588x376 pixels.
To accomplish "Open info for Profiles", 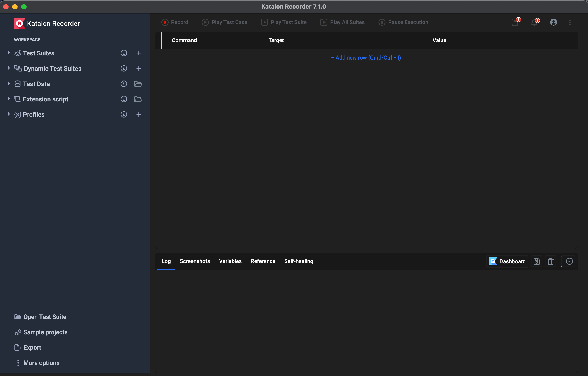I will [x=124, y=115].
